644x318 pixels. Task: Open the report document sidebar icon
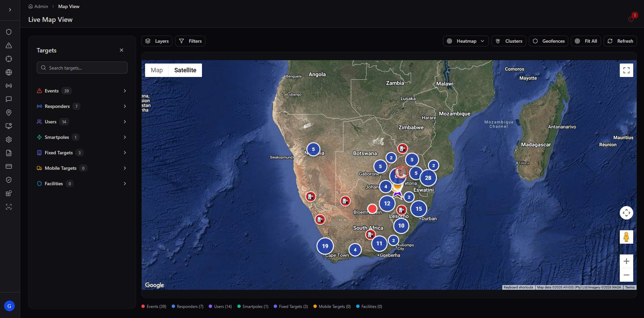click(x=9, y=153)
